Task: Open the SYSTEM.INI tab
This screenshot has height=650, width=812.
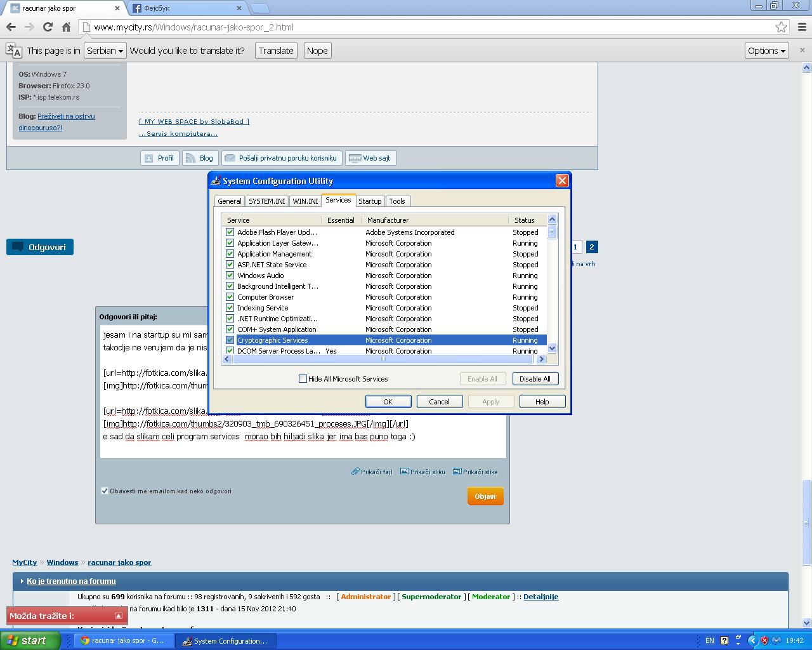Action: point(267,201)
